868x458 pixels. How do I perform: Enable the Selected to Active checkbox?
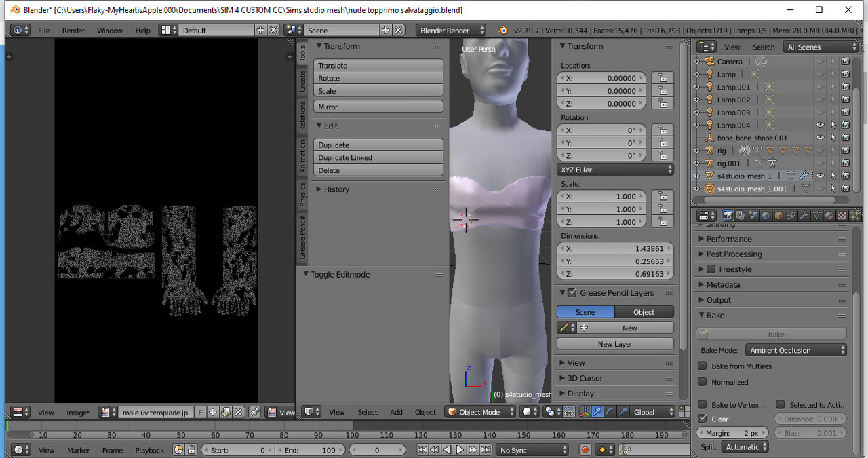781,404
